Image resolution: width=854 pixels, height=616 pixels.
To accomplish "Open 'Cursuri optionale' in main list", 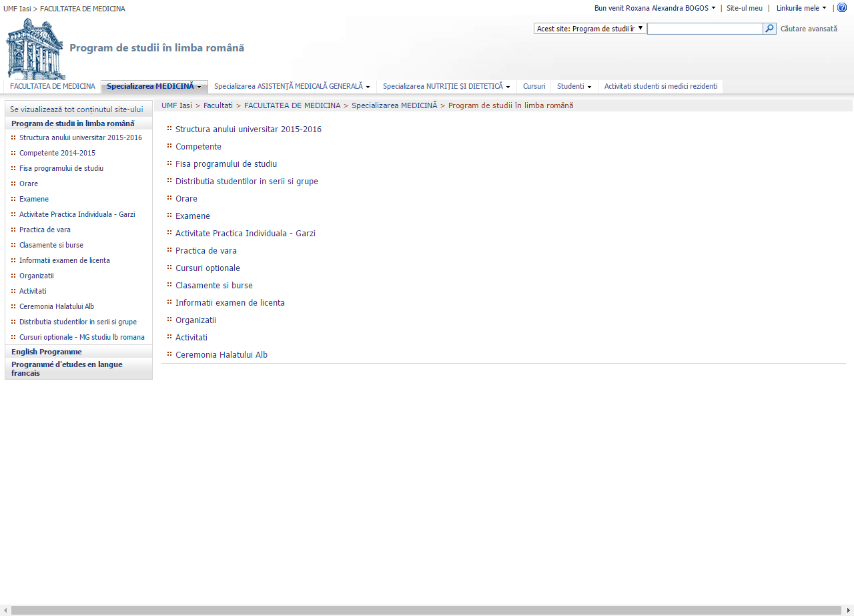I will click(x=207, y=268).
